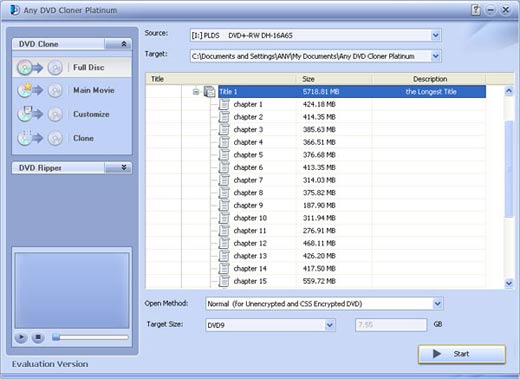520x379 pixels.
Task: Click the chapter 14 document icon
Action: point(224,269)
